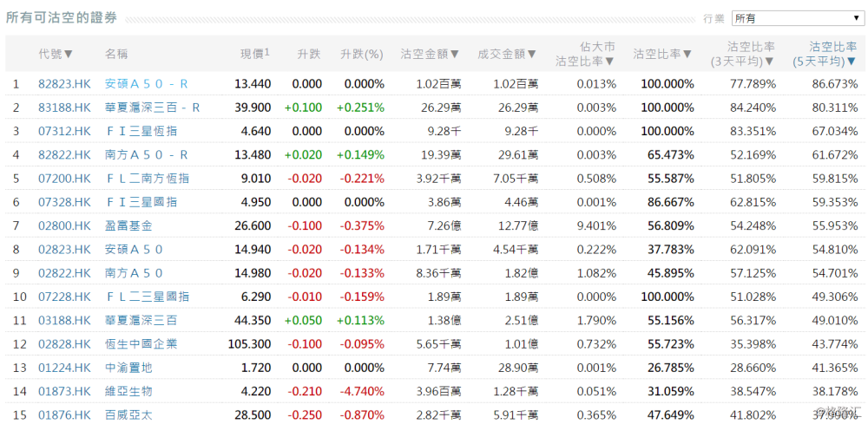The width and height of the screenshot is (868, 424).
Task: Select stock code 02800.HK
Action: 64,225
